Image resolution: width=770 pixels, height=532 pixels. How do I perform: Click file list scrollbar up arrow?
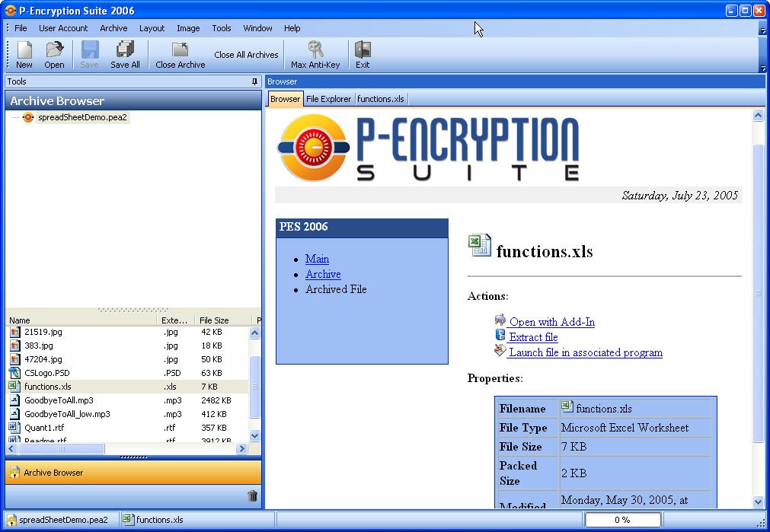point(254,333)
